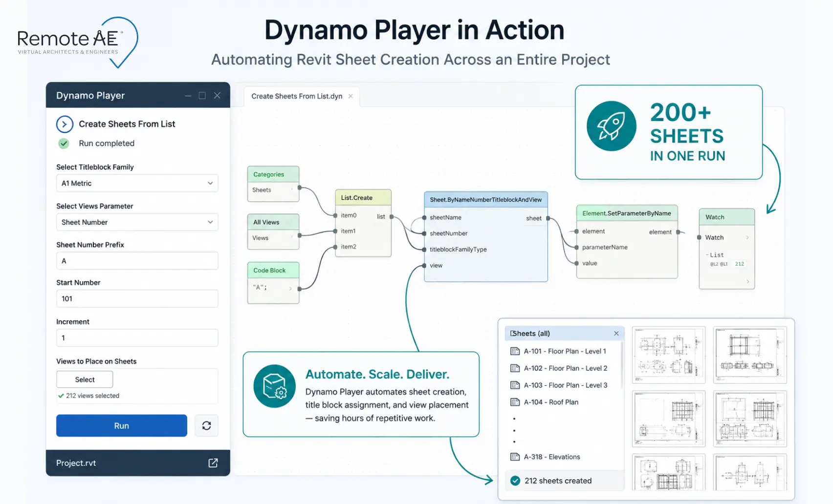Click the refresh icon next to Run

(206, 425)
